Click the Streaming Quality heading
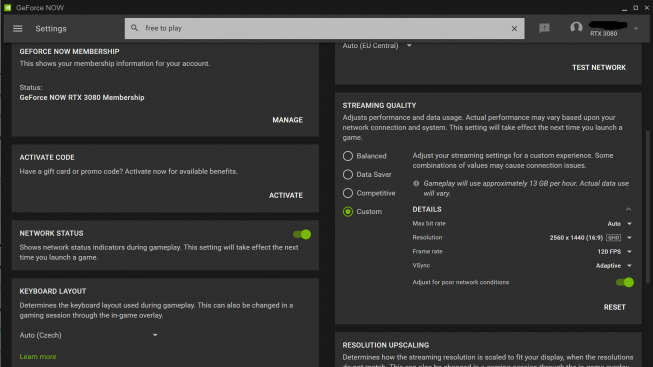 [379, 105]
